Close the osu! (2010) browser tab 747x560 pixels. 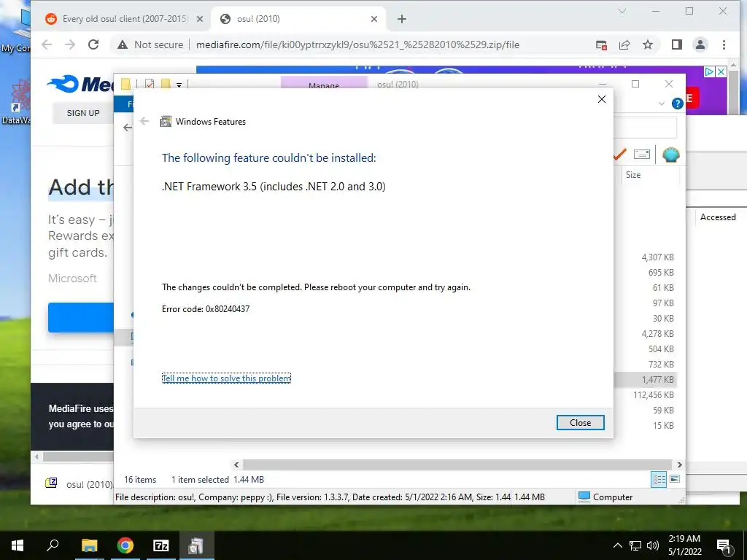tap(374, 19)
